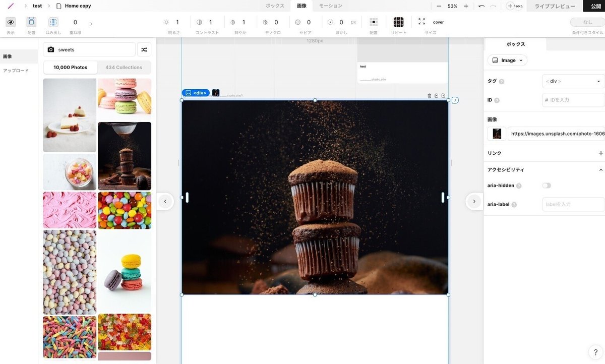Select the gummy bears photo
The image size is (605, 364).
point(125,332)
